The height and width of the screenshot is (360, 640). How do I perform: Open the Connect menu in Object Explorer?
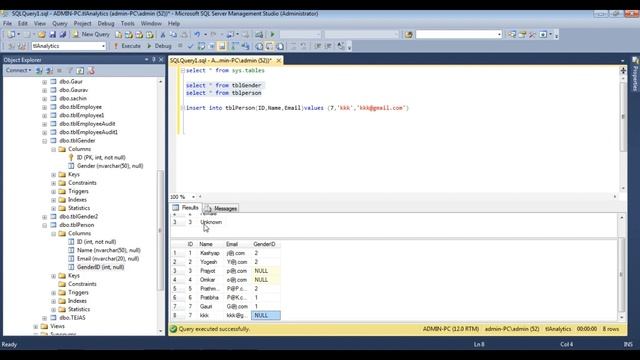click(x=18, y=71)
